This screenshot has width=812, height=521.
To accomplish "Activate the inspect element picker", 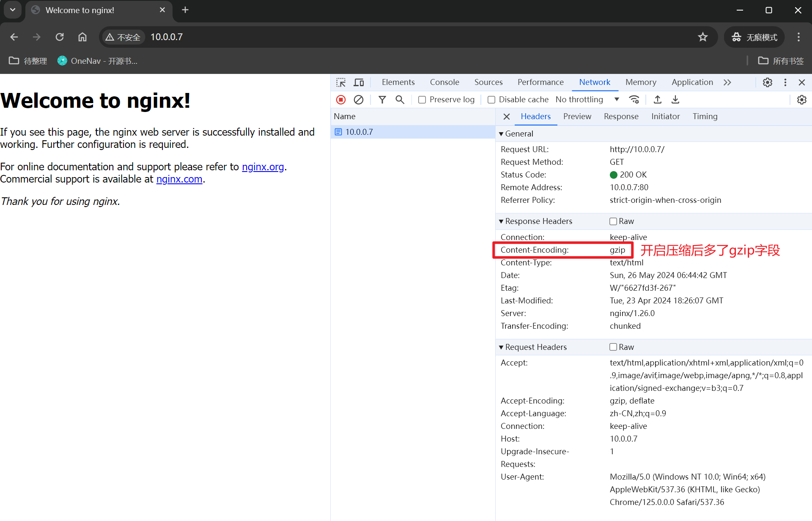I will 341,82.
